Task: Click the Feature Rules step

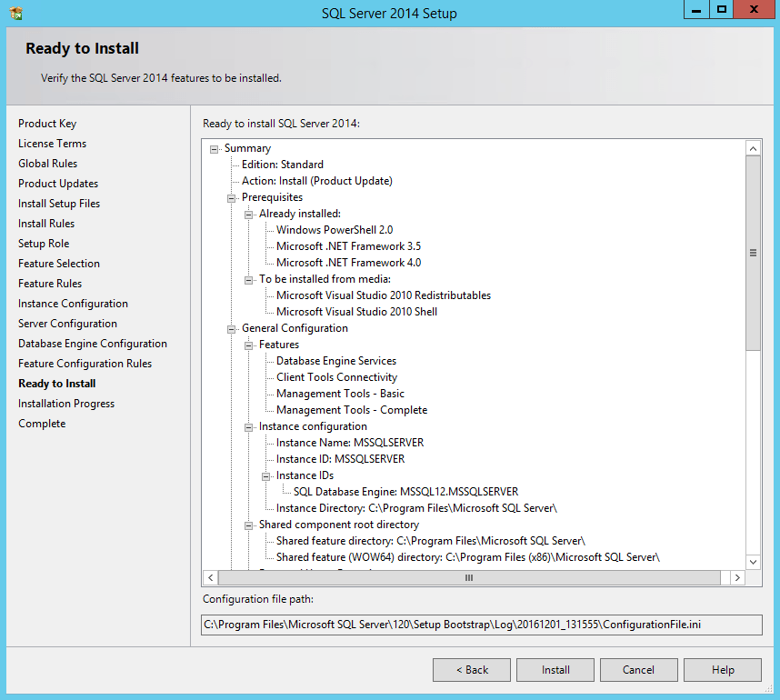Action: (x=50, y=283)
